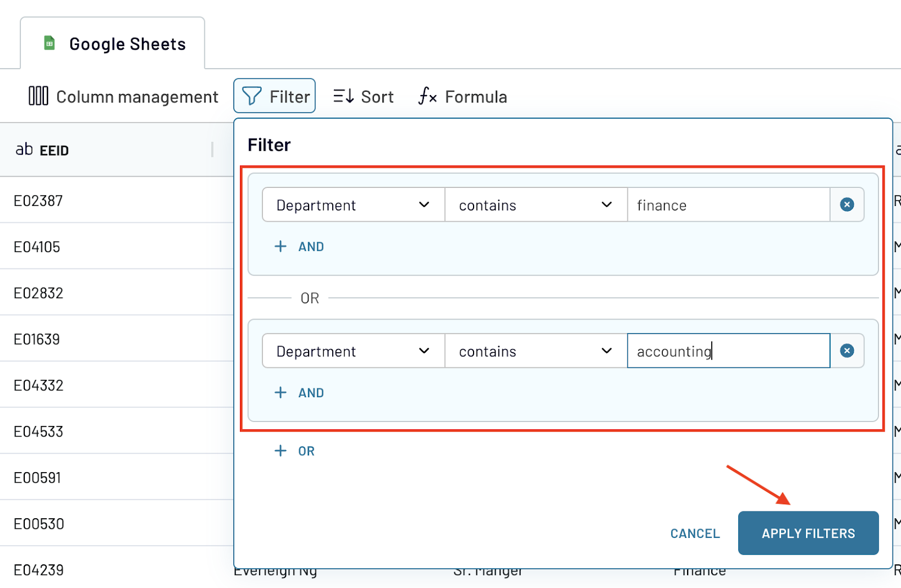
Task: Select the 'finance' value input field
Action: pyautogui.click(x=726, y=205)
